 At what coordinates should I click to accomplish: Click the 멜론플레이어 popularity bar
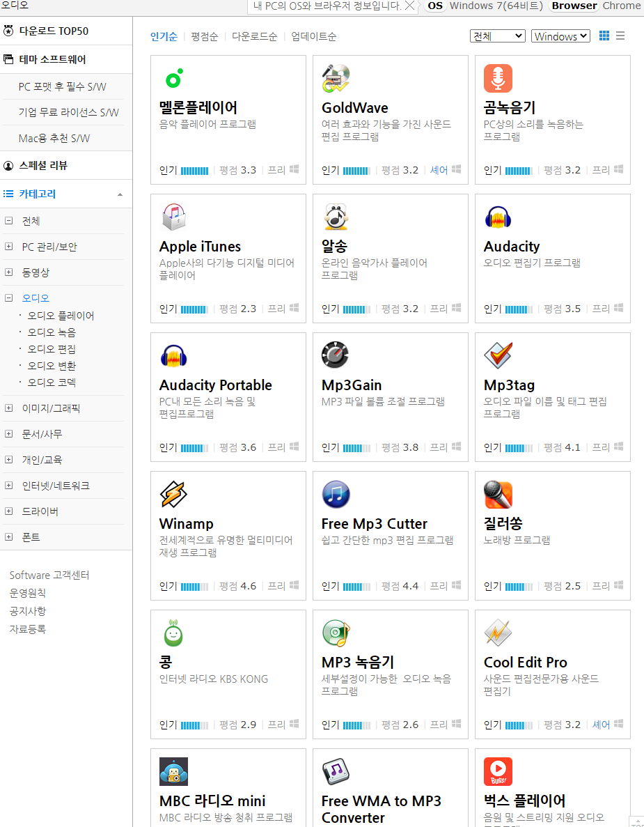(x=194, y=171)
